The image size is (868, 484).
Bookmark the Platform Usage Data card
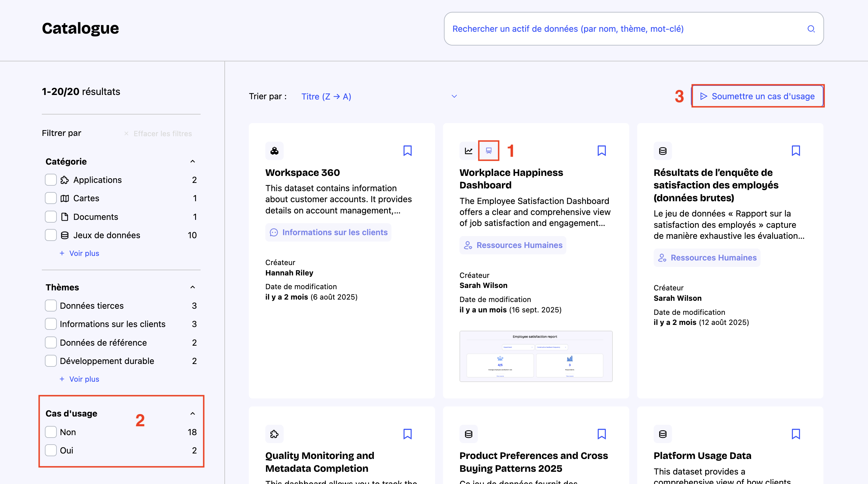point(796,434)
